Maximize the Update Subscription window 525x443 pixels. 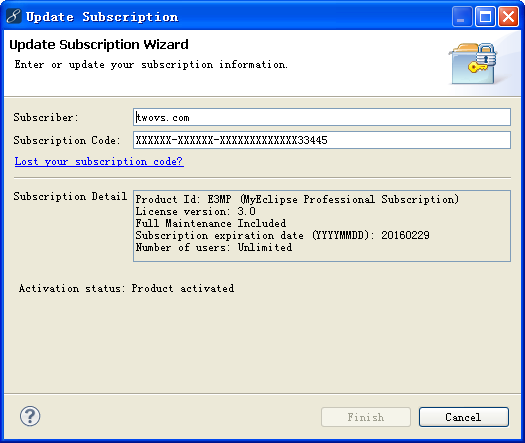click(x=485, y=16)
